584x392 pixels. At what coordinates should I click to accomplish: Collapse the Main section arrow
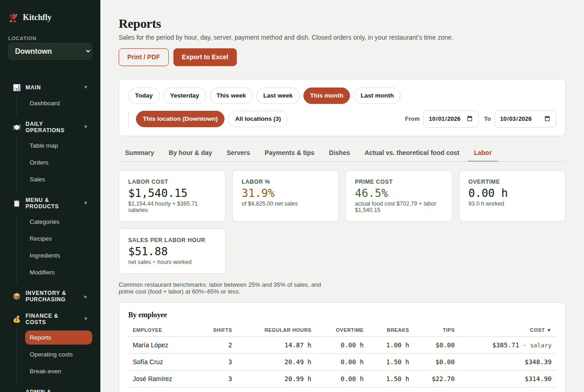coord(86,88)
